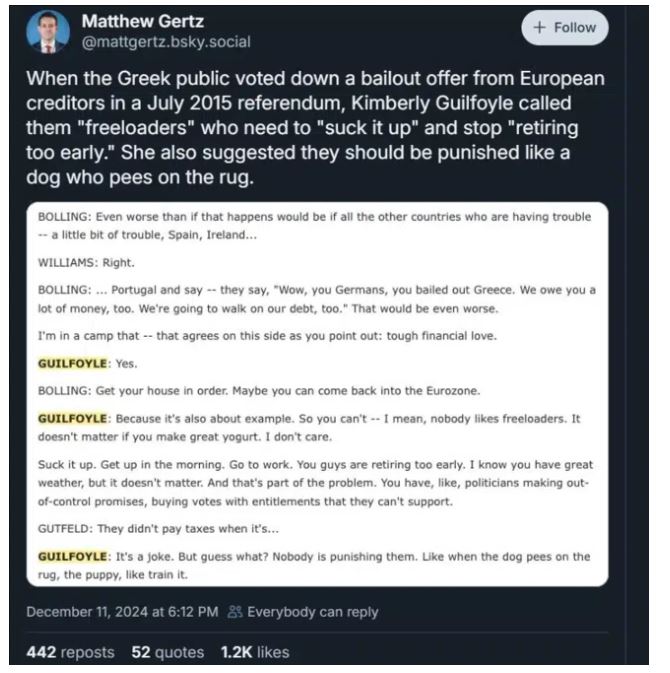The height and width of the screenshot is (673, 670).
Task: View the 1.2K likes list
Action: click(254, 652)
